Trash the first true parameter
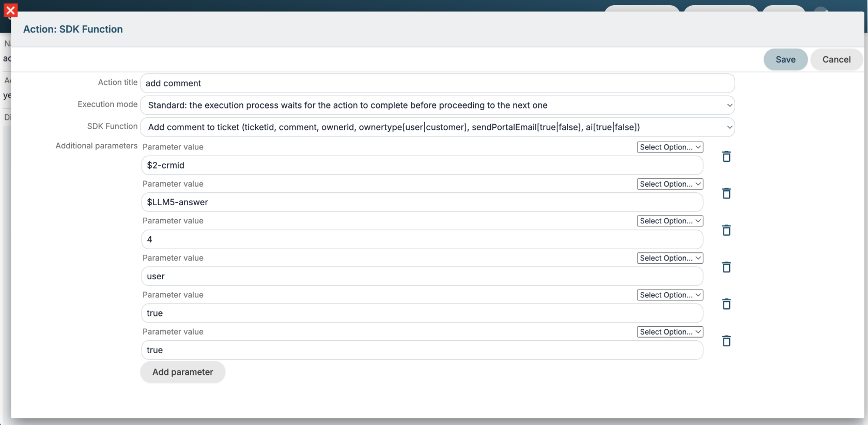 click(x=726, y=304)
